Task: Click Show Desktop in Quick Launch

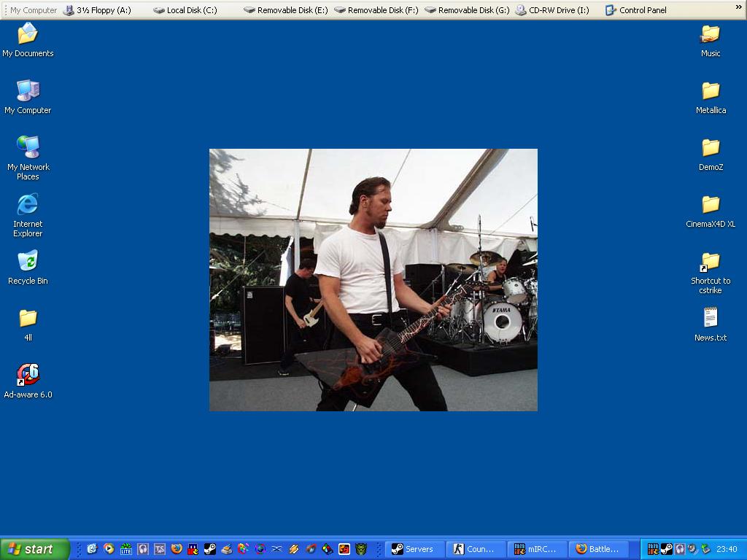Action: [x=92, y=549]
